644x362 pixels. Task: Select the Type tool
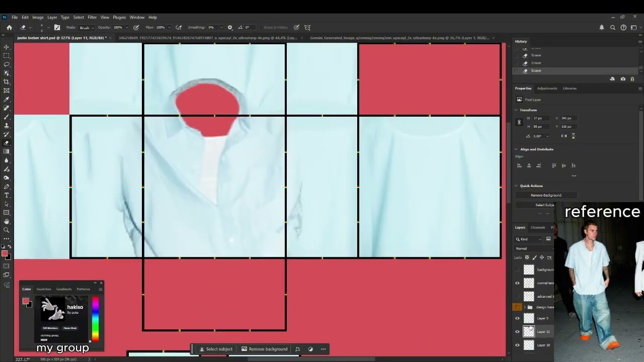(7, 195)
